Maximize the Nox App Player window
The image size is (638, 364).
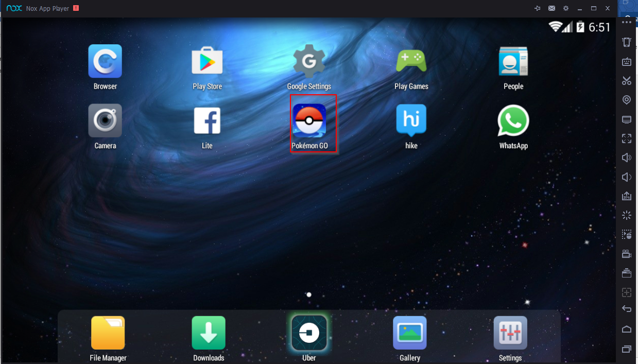click(x=594, y=8)
